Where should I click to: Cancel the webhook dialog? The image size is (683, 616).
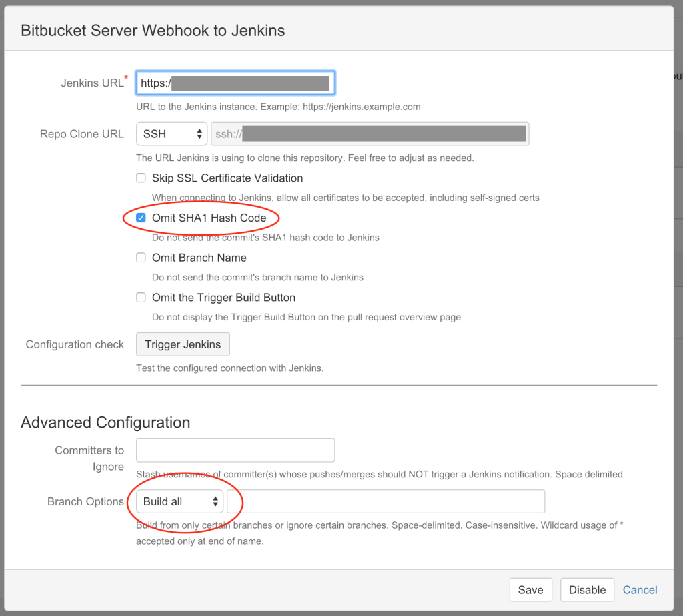click(640, 590)
